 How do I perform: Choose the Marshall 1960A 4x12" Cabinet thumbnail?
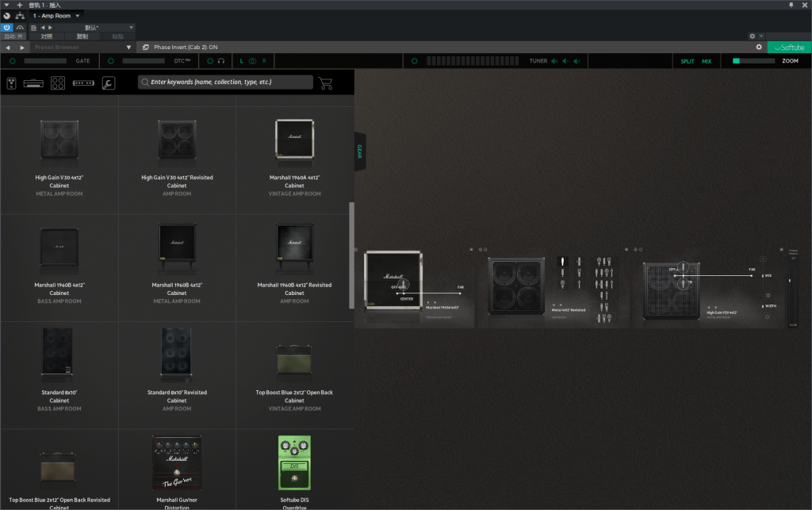click(x=295, y=139)
